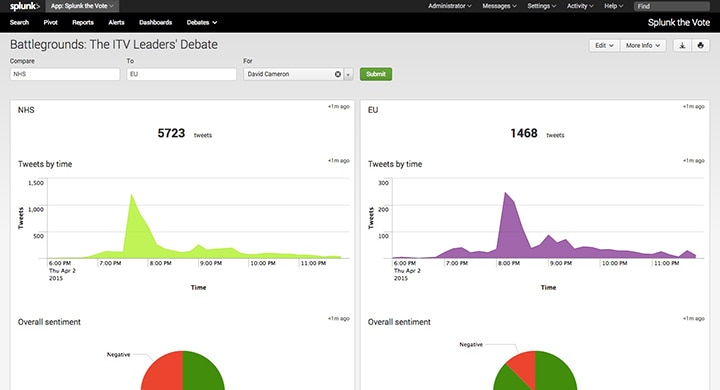The height and width of the screenshot is (390, 720).
Task: Click the Splunk logo
Action: [25, 6]
